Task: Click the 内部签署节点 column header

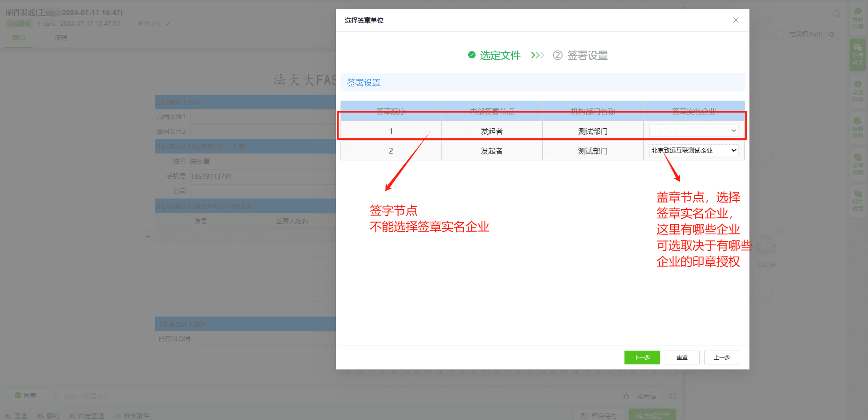Action: pyautogui.click(x=492, y=111)
